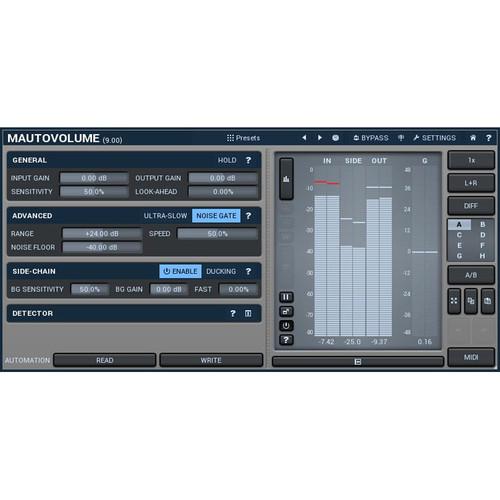
Task: Click the automation READ button
Action: coord(105,360)
